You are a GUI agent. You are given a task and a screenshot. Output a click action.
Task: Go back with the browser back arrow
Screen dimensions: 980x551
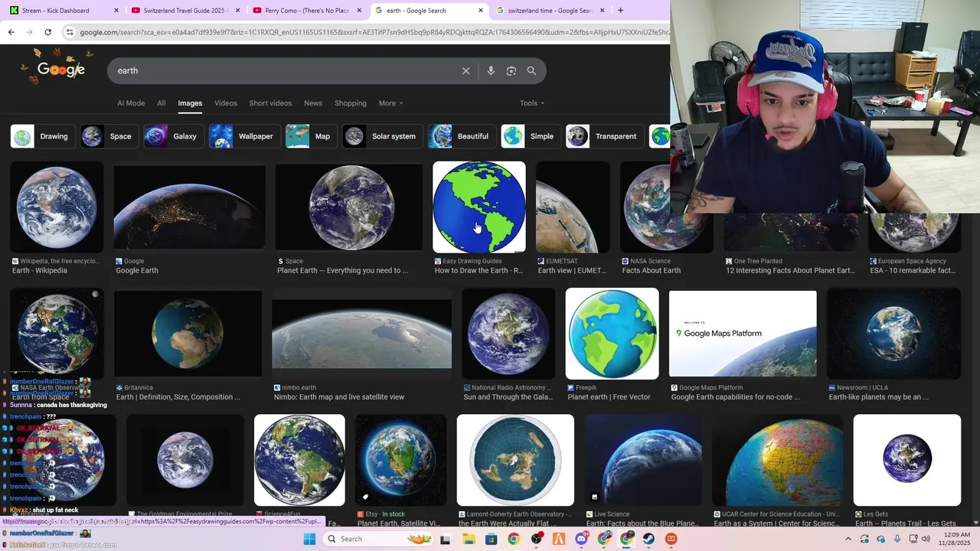pos(11,32)
